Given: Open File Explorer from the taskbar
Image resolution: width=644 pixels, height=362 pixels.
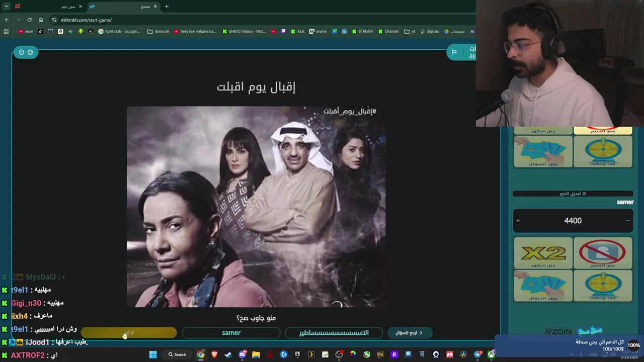Looking at the screenshot, I should pos(256,354).
